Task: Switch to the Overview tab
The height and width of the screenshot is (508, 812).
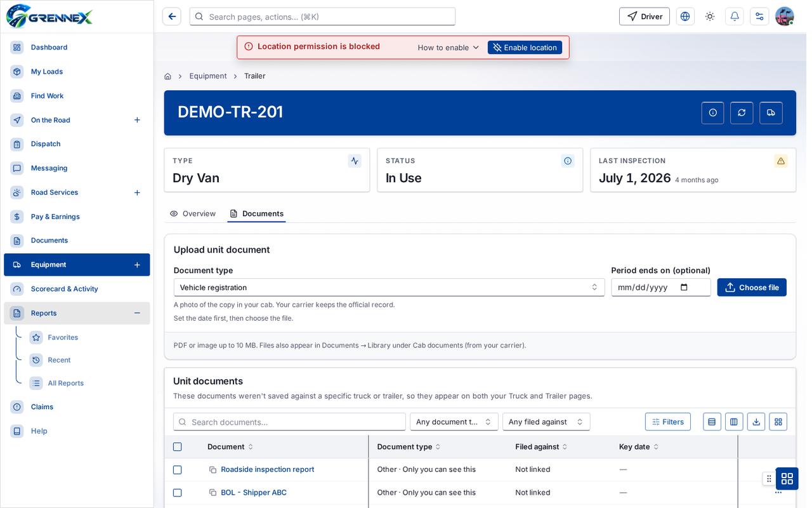Action: pos(193,213)
